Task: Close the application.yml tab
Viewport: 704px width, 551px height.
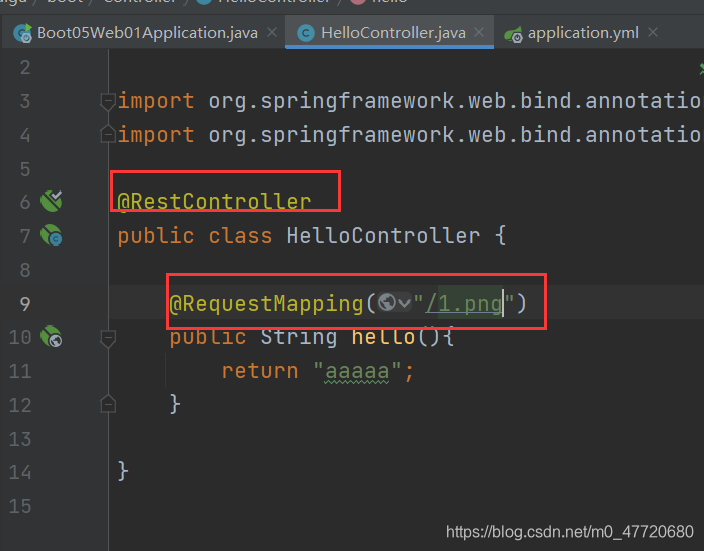Action: coord(653,32)
